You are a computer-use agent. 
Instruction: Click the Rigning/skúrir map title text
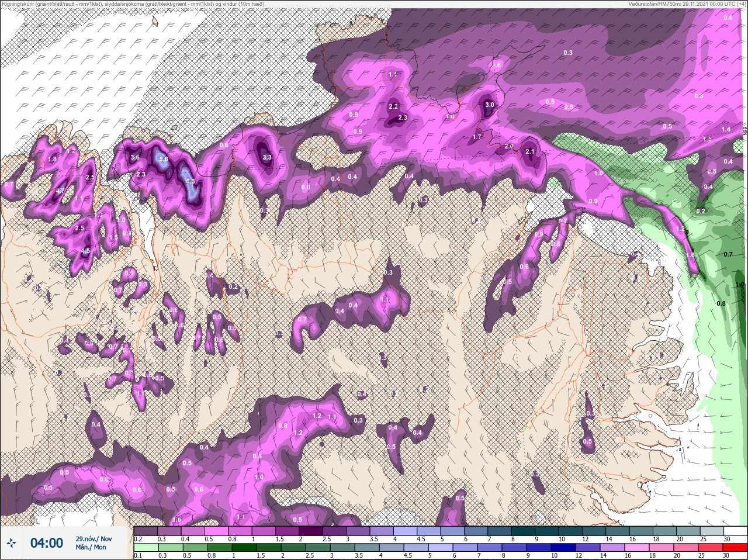(133, 4)
